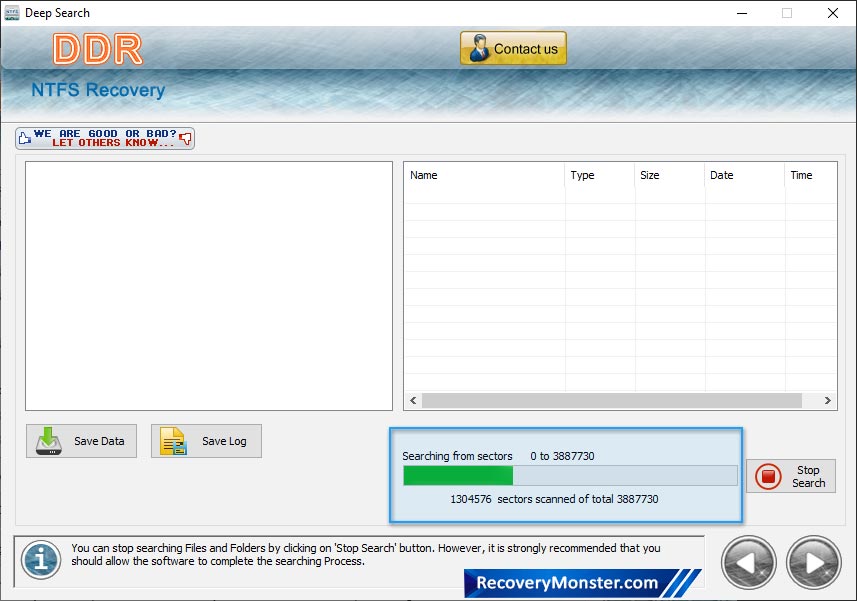Click the green download drive icon
This screenshot has height=601, width=857.
click(x=49, y=441)
